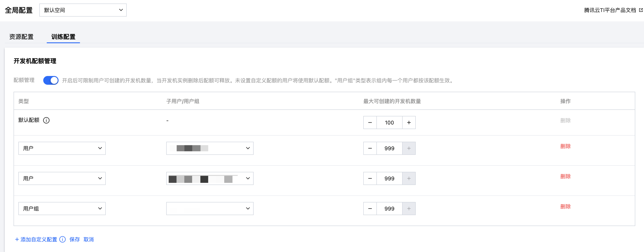Open external link icon for 腾讯云TI平台产品文档
This screenshot has height=252, width=644.
pyautogui.click(x=641, y=10)
